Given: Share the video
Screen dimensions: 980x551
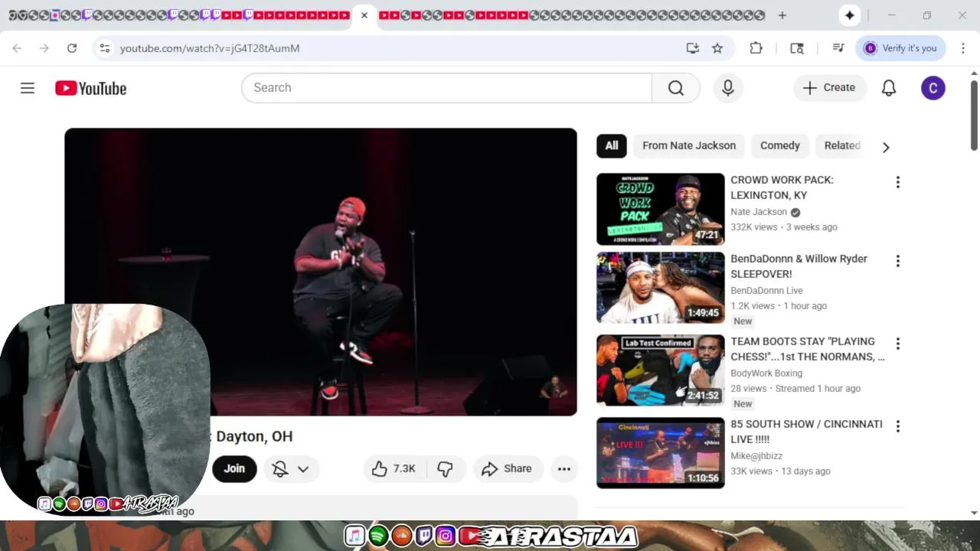Looking at the screenshot, I should point(507,469).
